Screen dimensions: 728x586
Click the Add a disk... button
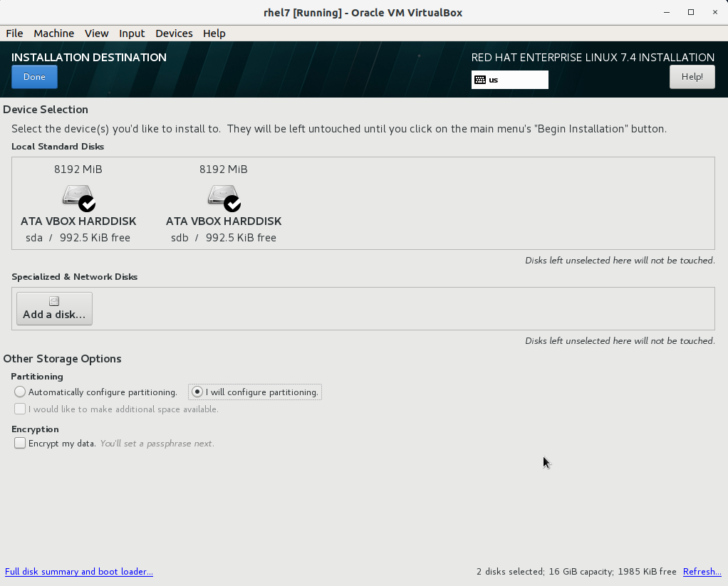[x=54, y=308]
